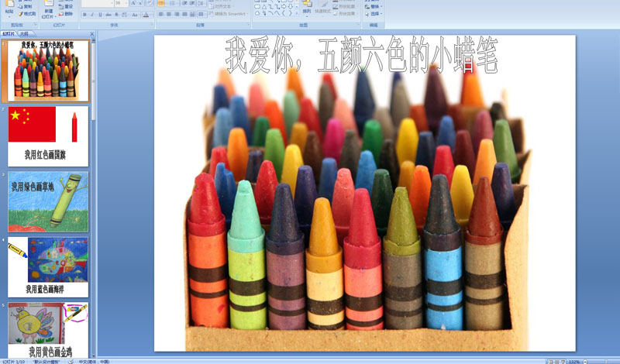Image resolution: width=620 pixels, height=364 pixels.
Task: Apply font color with the A icon
Action: click(146, 15)
